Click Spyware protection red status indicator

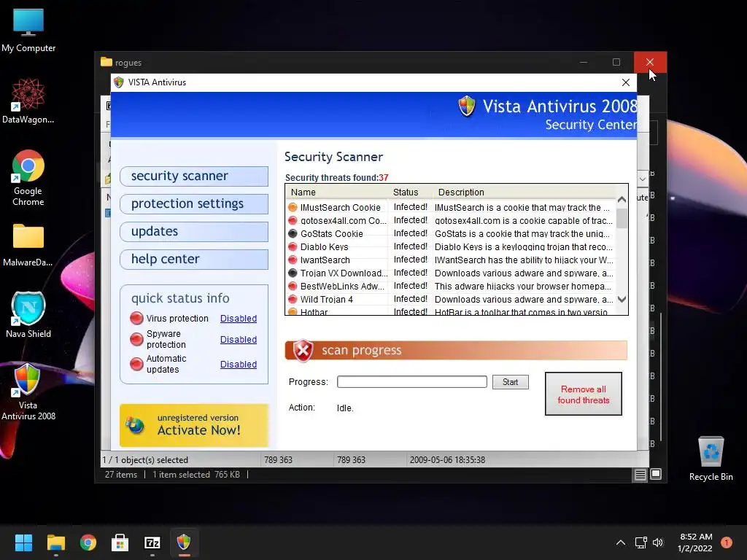coord(136,339)
